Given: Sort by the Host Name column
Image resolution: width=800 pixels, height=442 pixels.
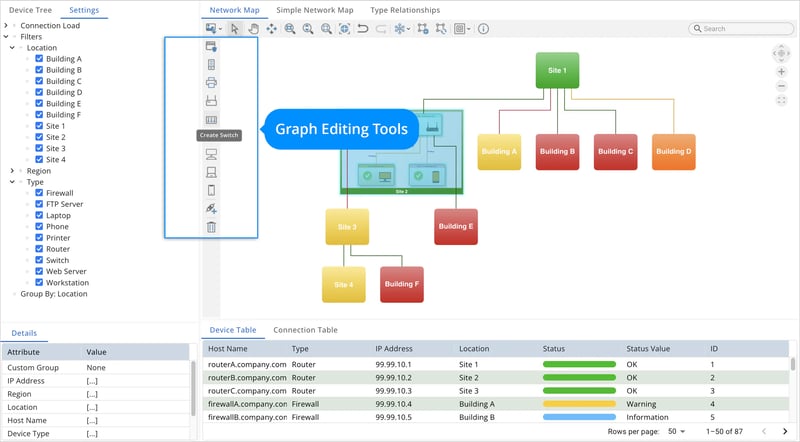Looking at the screenshot, I should coord(228,349).
